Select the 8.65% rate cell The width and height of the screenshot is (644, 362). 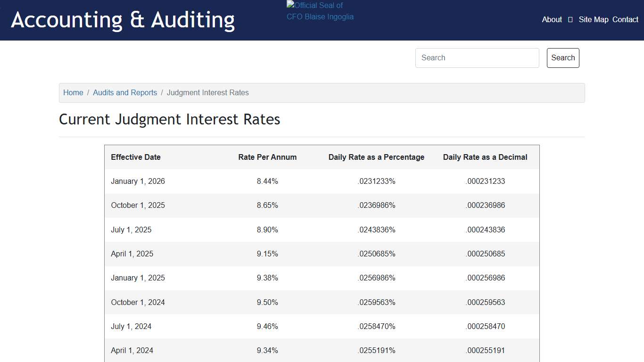[x=267, y=206]
